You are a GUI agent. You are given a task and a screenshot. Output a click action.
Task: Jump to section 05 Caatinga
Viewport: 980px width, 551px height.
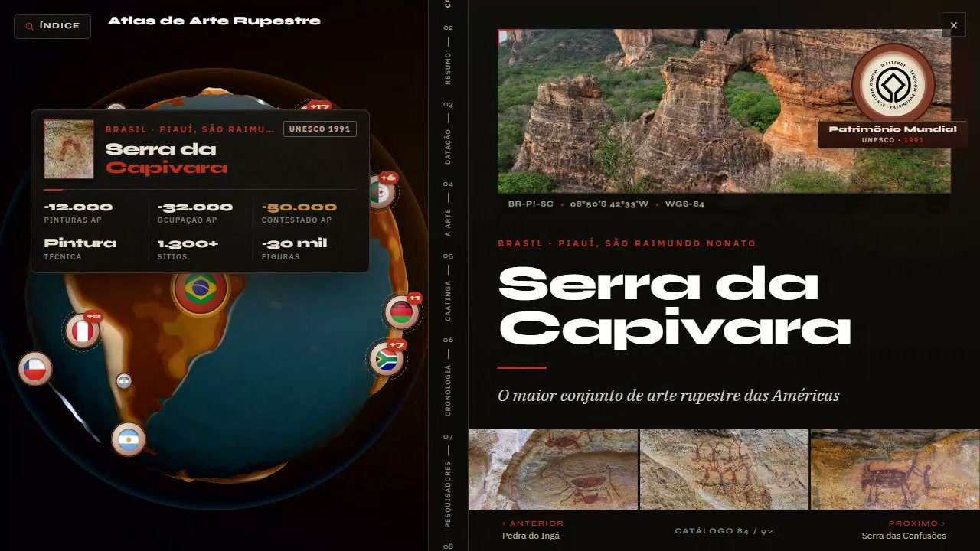pyautogui.click(x=448, y=289)
